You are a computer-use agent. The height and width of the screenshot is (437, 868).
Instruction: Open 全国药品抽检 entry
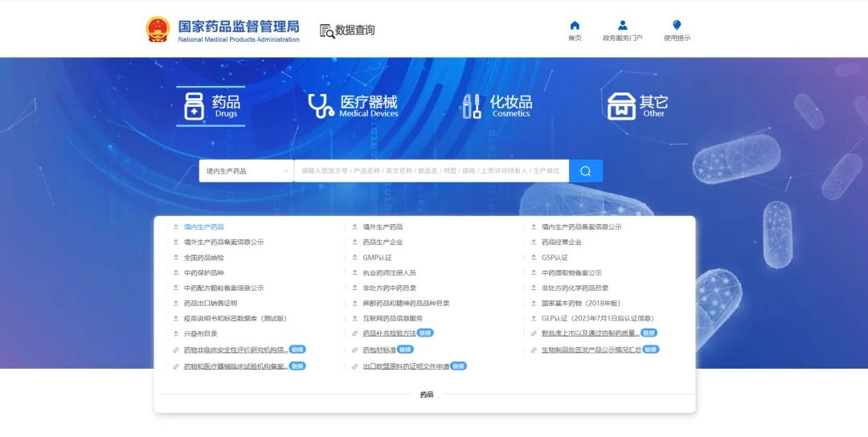pos(203,258)
